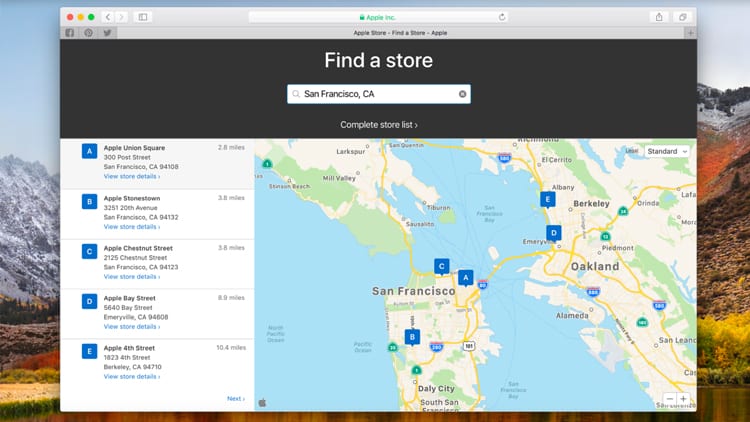Show the tab overview icon
750x422 pixels.
click(683, 17)
